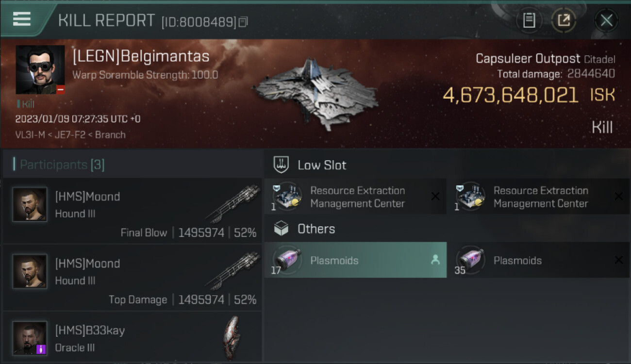Close the kill report window
Screen dimensions: 631x364
606,20
